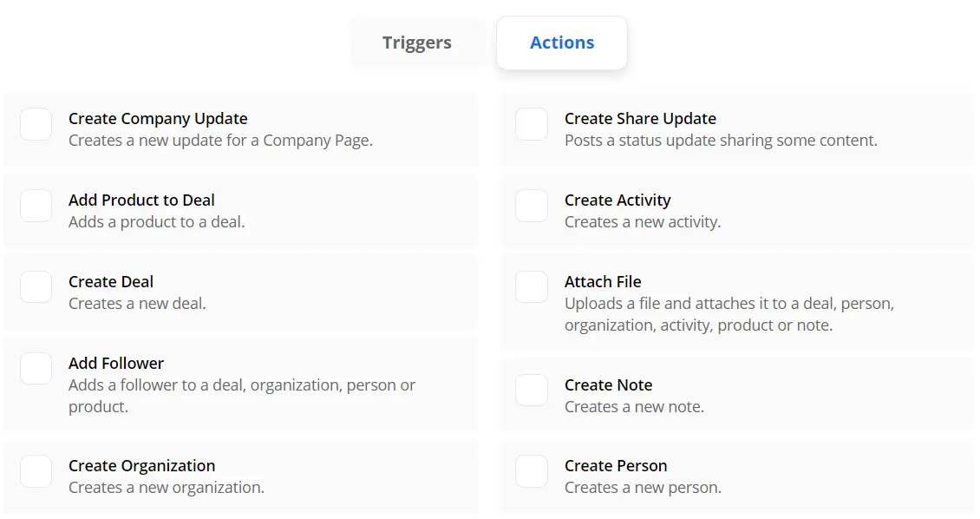
Task: Open the Create Share Update heading
Action: pyautogui.click(x=640, y=119)
